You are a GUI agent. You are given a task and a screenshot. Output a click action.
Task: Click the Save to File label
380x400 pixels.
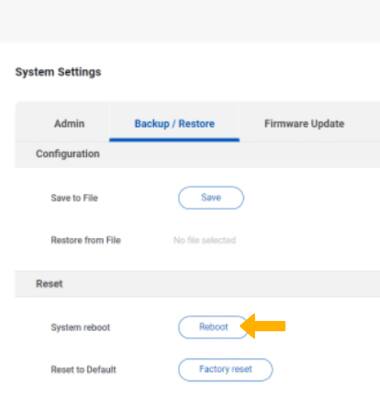click(74, 198)
